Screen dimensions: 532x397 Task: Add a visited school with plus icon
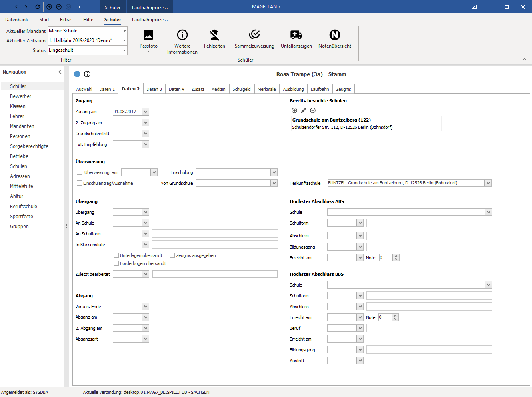coord(294,110)
